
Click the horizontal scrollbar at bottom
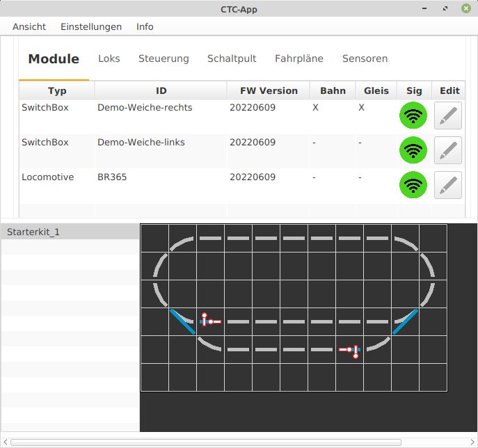pyautogui.click(x=206, y=442)
